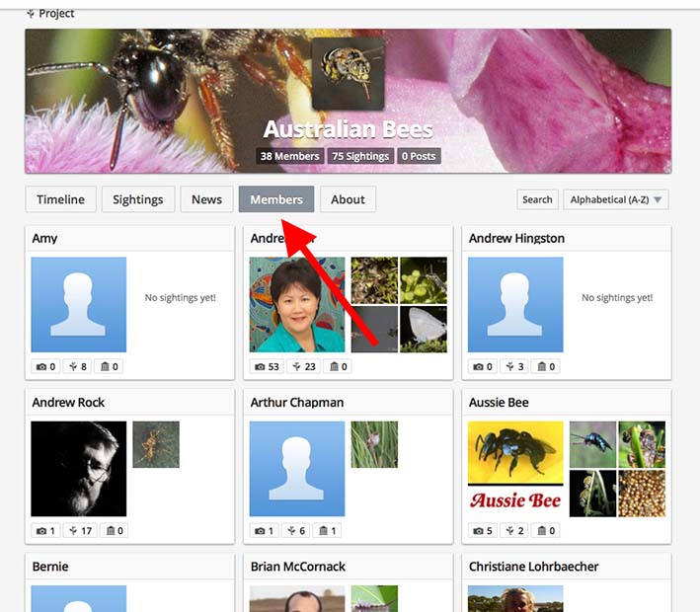Click Andrew Rock's project badge showing 17
Screen dimensions: 700x612
point(80,531)
